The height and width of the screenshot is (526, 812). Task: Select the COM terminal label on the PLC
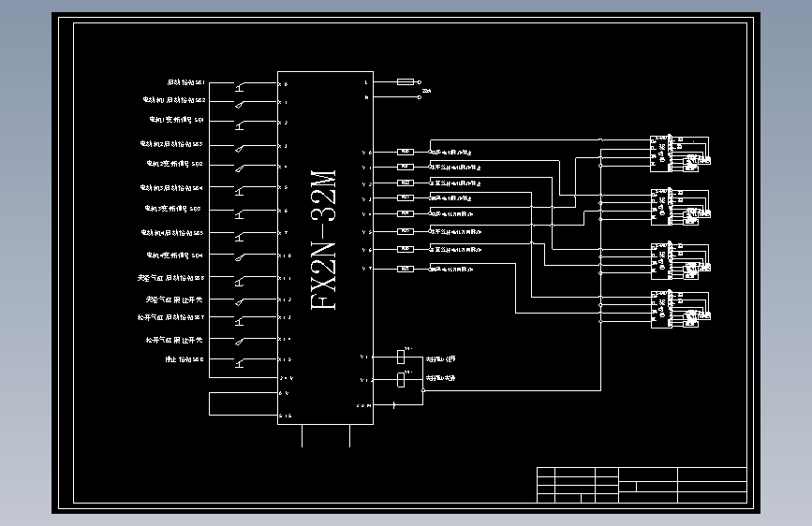(x=363, y=405)
